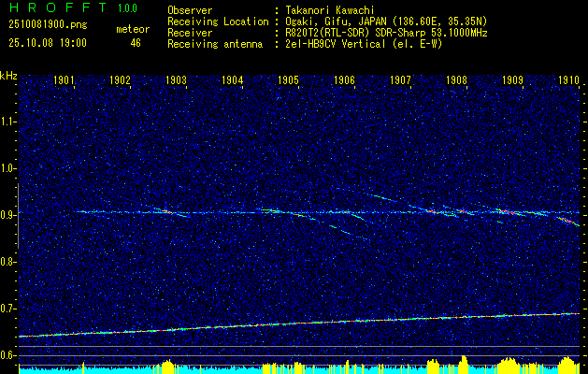Click the kHz axis unit label

tap(8, 76)
